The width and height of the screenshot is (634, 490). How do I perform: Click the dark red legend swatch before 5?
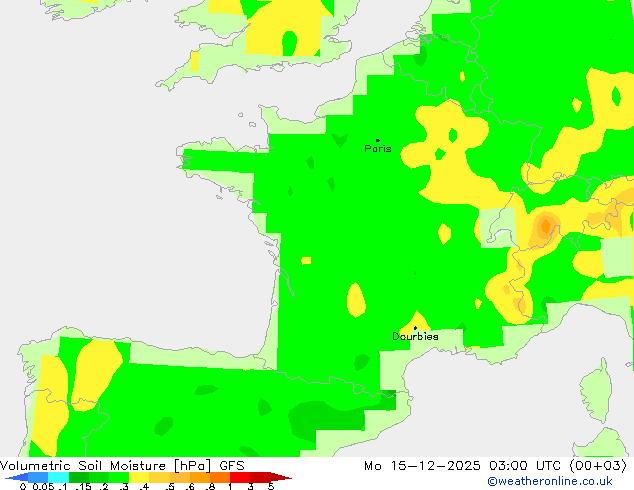[260, 477]
